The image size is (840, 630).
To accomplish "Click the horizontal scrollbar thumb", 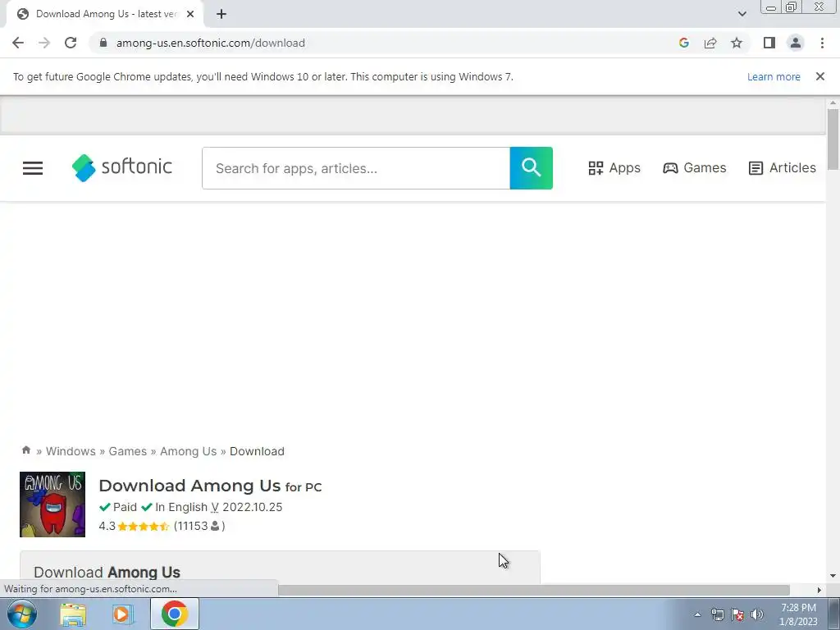I will pyautogui.click(x=533, y=590).
